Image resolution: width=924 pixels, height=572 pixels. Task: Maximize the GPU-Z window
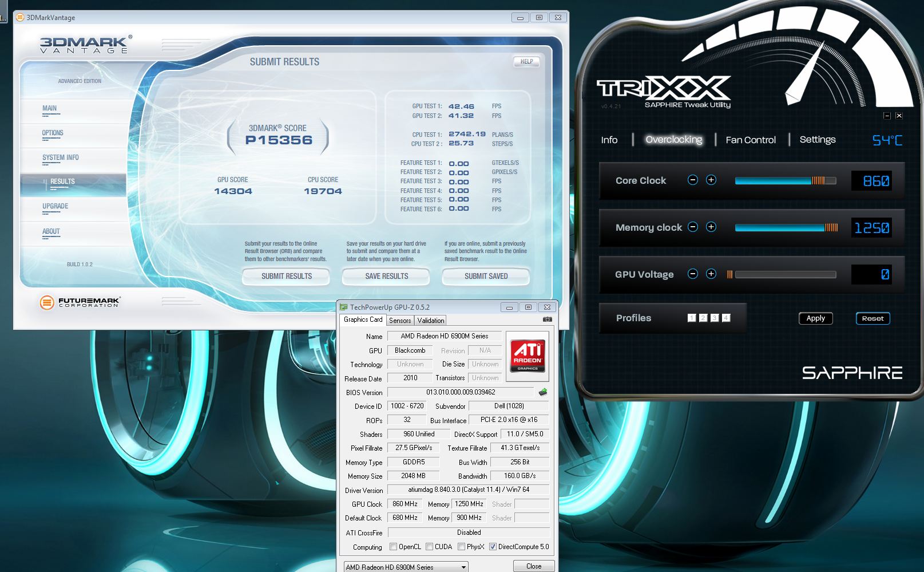[x=528, y=307]
